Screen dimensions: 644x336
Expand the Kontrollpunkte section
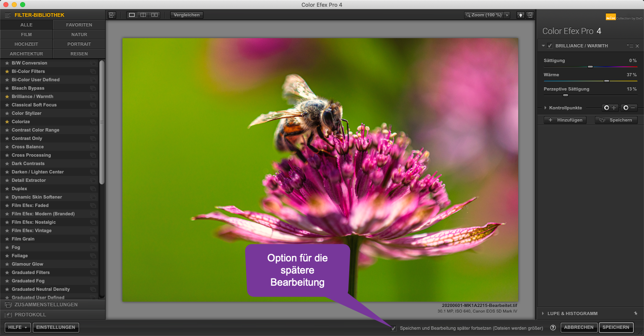pyautogui.click(x=545, y=108)
